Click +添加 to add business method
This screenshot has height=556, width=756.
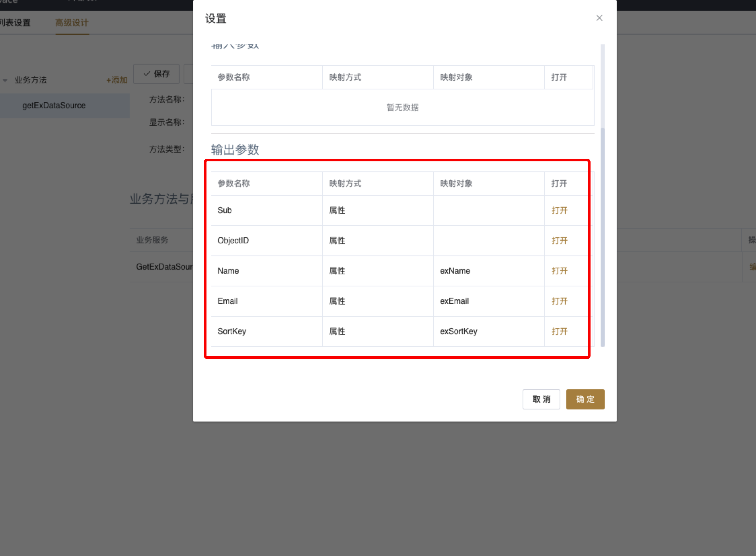(116, 80)
